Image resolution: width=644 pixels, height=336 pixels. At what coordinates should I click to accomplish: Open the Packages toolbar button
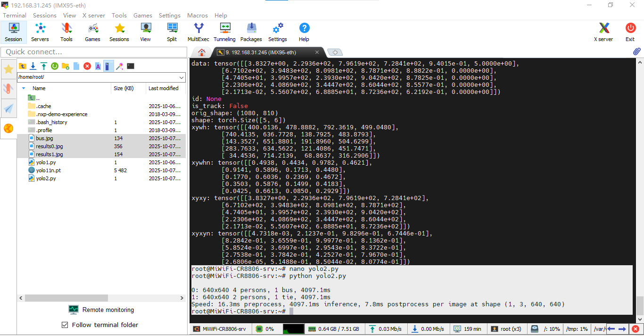click(x=251, y=32)
